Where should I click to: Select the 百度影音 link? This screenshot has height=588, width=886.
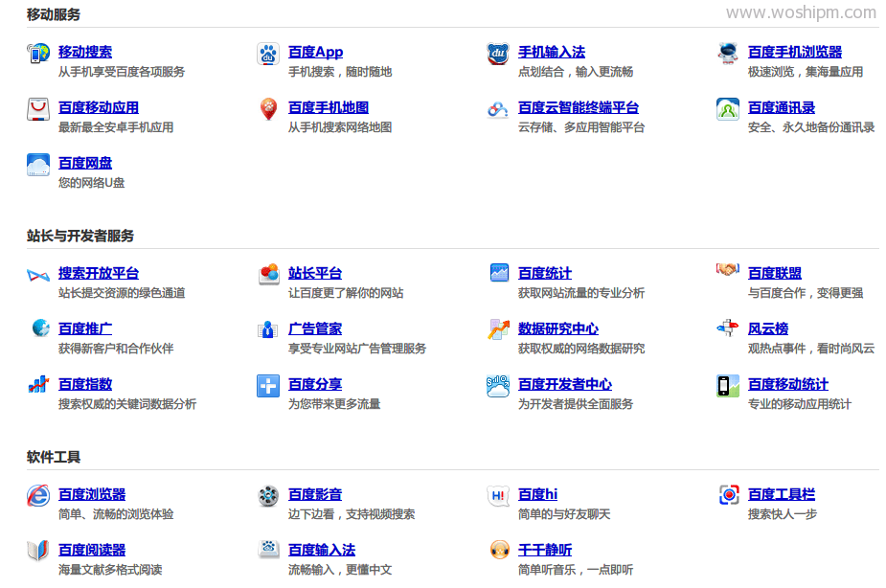(315, 494)
